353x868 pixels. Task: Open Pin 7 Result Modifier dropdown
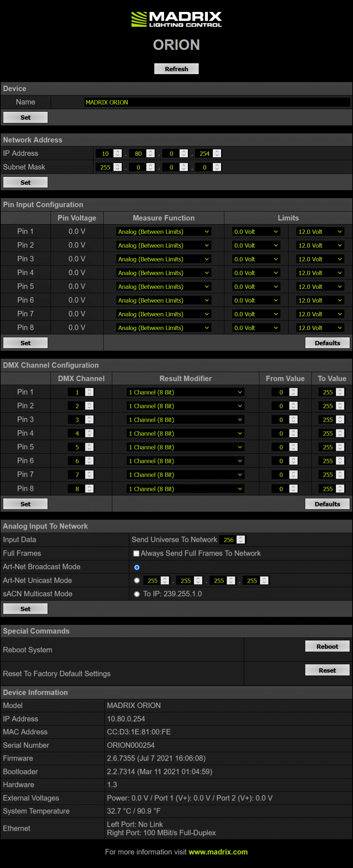point(186,475)
